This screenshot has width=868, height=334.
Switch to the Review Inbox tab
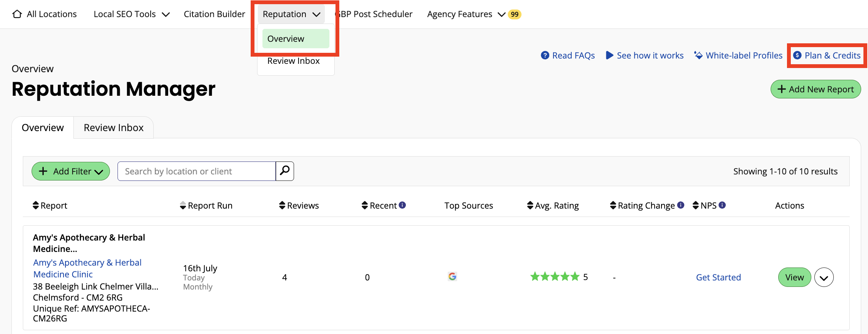(x=113, y=128)
